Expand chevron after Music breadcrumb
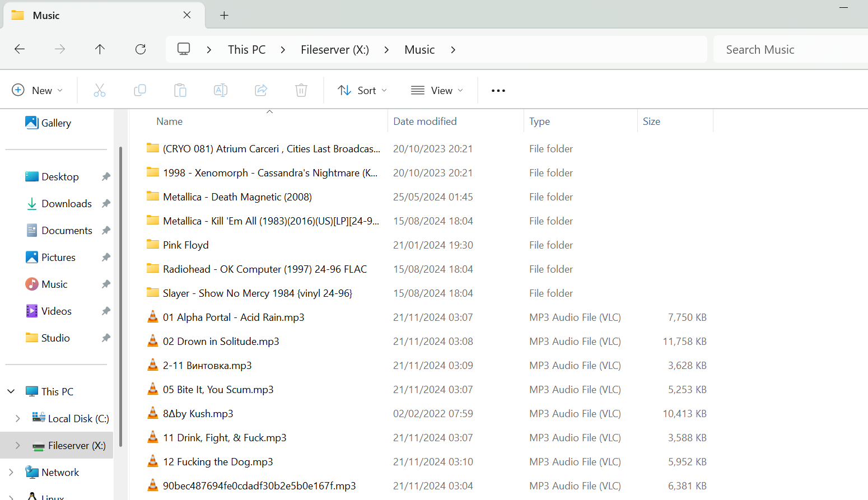This screenshot has height=500, width=868. click(453, 50)
